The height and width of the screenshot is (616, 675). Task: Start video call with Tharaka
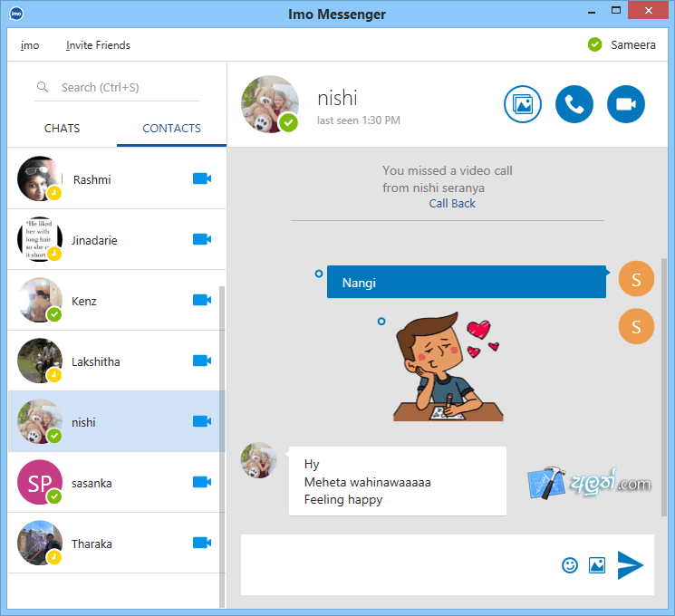click(x=202, y=543)
